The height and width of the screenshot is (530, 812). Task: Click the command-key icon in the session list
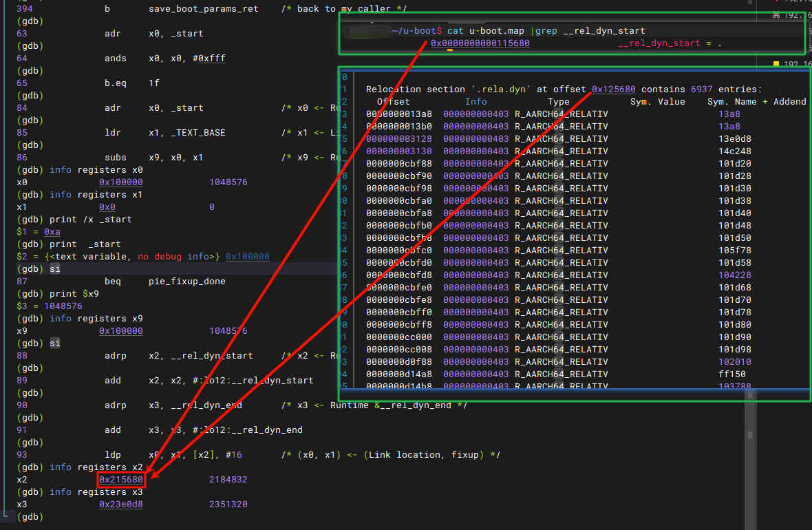click(776, 14)
